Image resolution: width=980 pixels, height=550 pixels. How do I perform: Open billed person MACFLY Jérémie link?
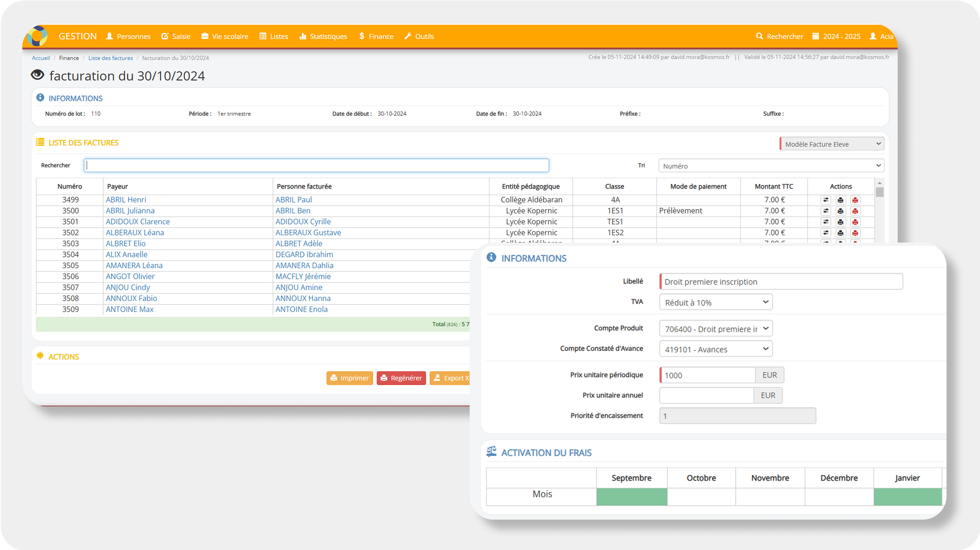point(303,277)
